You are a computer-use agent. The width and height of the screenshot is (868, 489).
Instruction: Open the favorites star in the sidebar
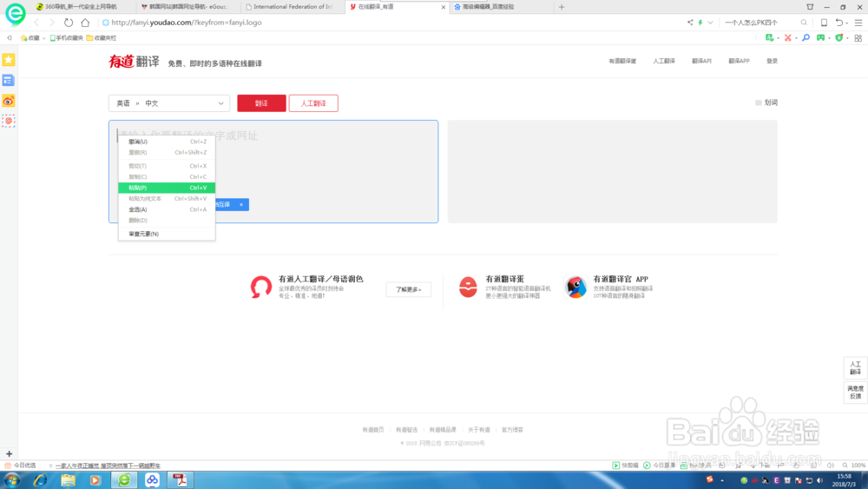pyautogui.click(x=9, y=60)
